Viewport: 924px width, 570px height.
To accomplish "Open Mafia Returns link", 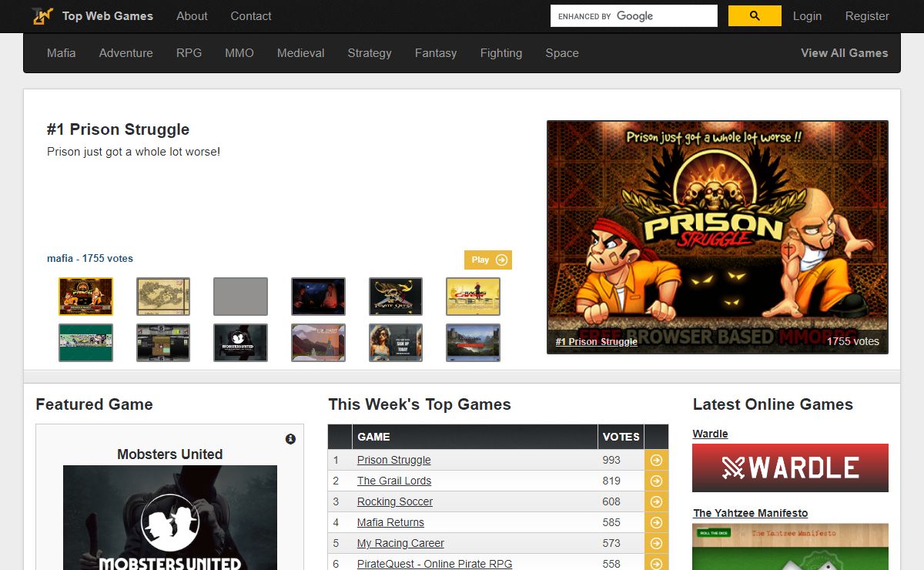I will (390, 522).
